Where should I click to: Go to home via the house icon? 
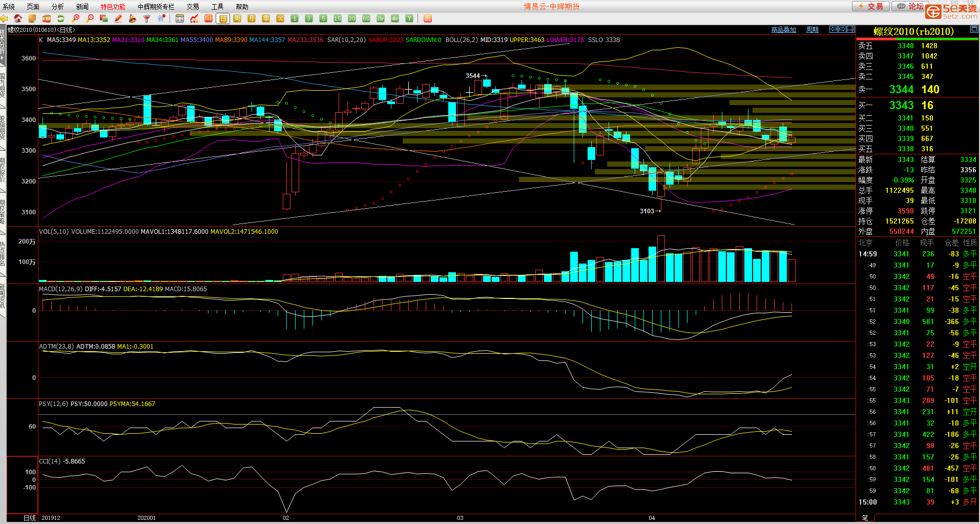18,18
